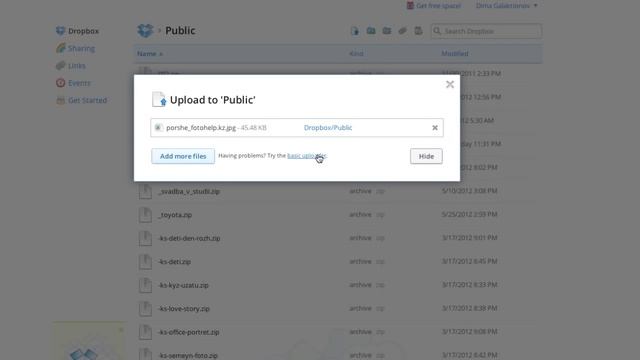Click the Get Started icon in sidebar
This screenshot has height=360, width=640.
coord(60,100)
